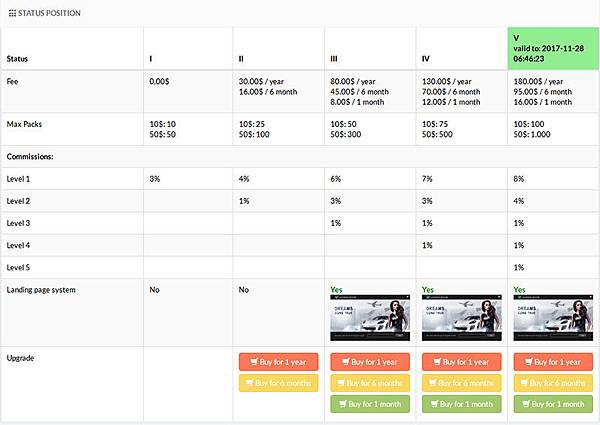Click the status III column header
The width and height of the screenshot is (600, 425).
(334, 59)
